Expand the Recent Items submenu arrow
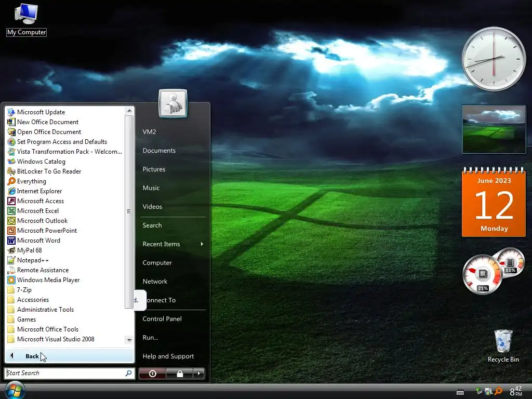532x399 pixels. [x=202, y=244]
